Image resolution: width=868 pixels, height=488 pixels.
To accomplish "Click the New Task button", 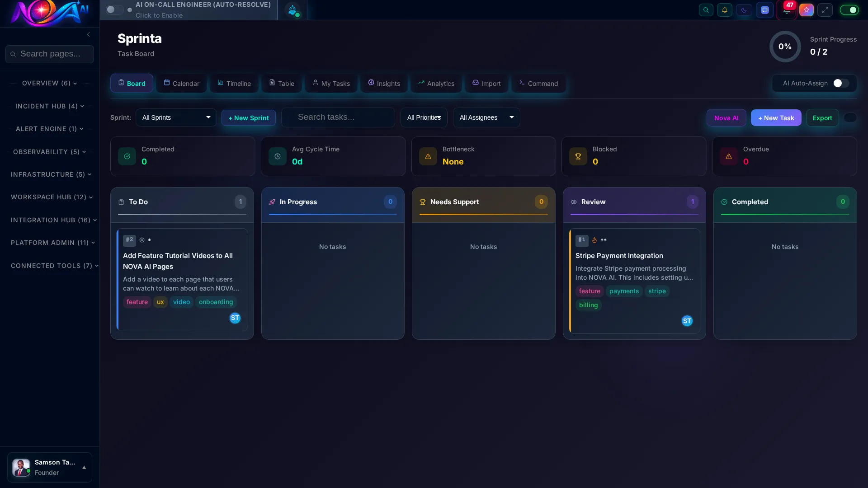I will pyautogui.click(x=776, y=117).
